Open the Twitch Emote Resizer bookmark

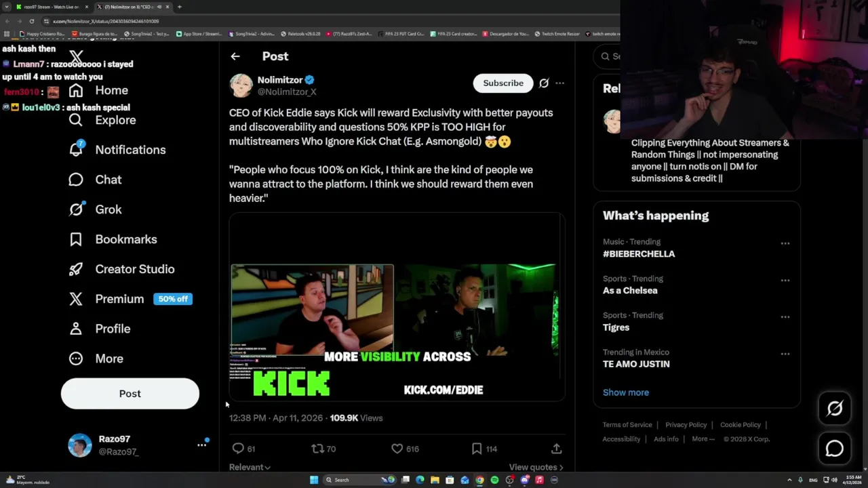point(557,33)
